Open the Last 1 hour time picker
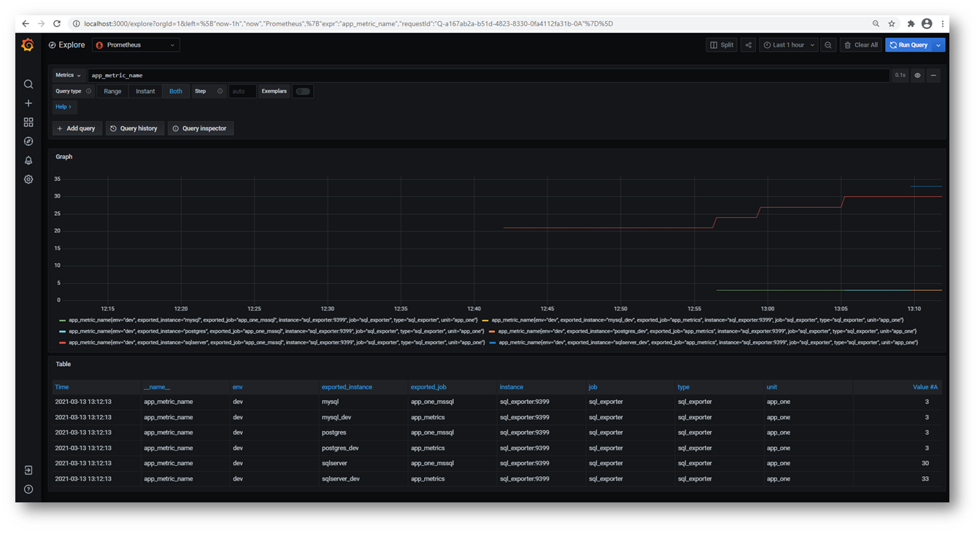This screenshot has height=533, width=980. 789,45
